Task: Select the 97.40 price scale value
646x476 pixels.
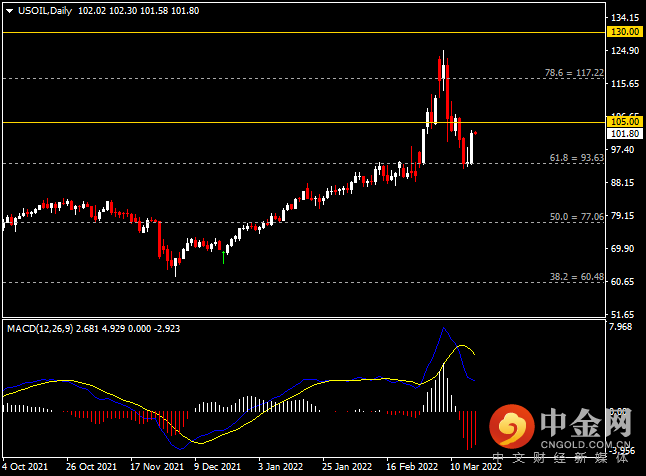Action: 623,150
